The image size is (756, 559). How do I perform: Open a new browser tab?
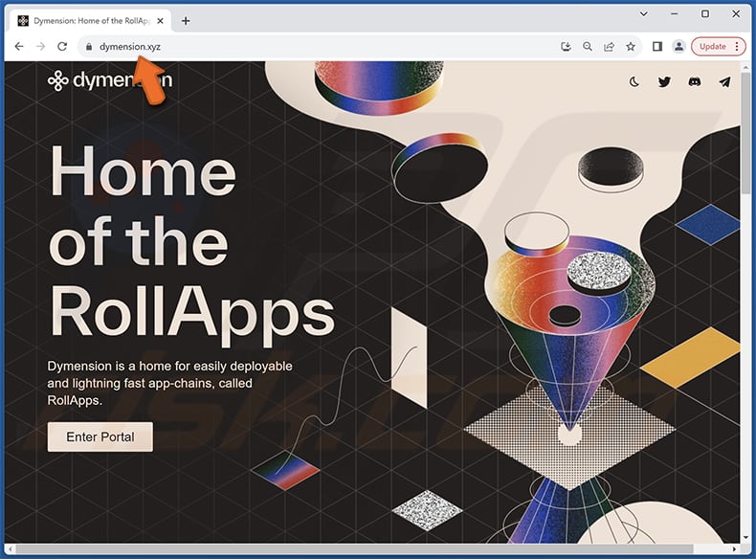coord(186,21)
